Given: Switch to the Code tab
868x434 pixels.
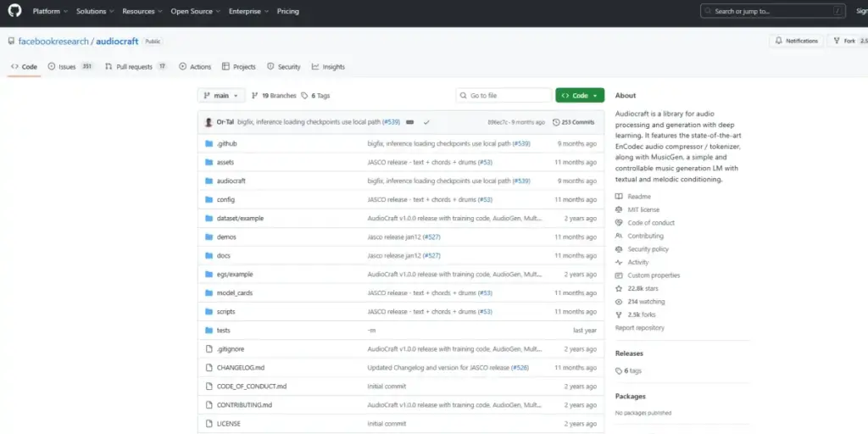Looking at the screenshot, I should (24, 66).
